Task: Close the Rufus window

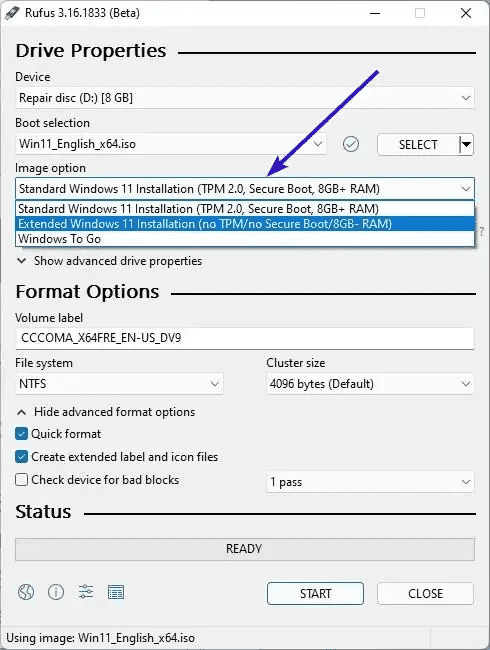Action: coord(466,13)
